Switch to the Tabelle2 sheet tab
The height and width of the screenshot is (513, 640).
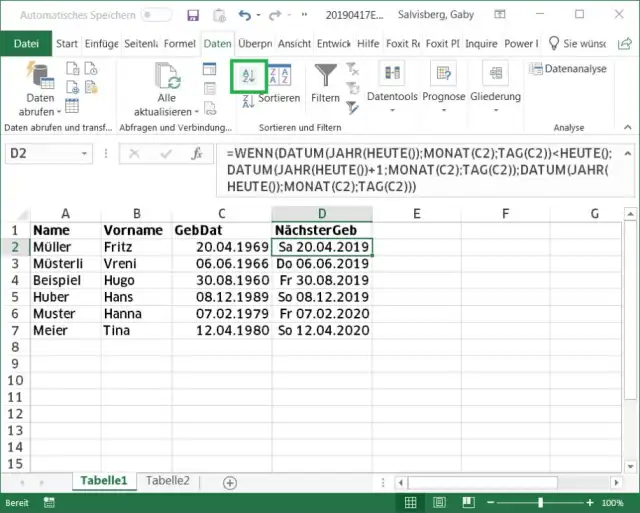coord(167,481)
